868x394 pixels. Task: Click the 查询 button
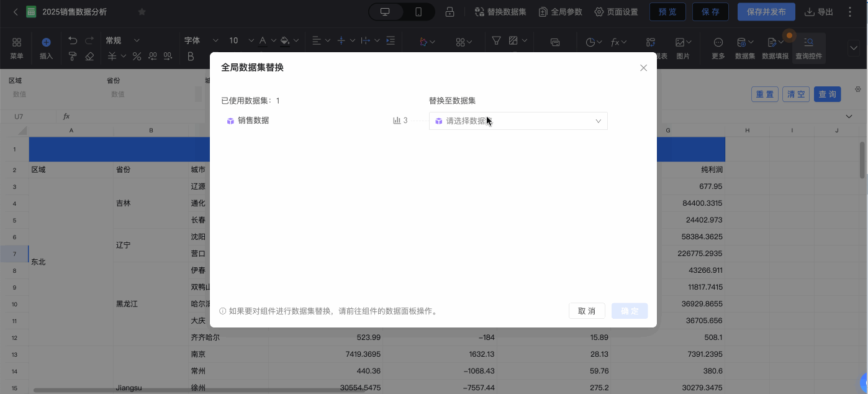[x=827, y=94]
